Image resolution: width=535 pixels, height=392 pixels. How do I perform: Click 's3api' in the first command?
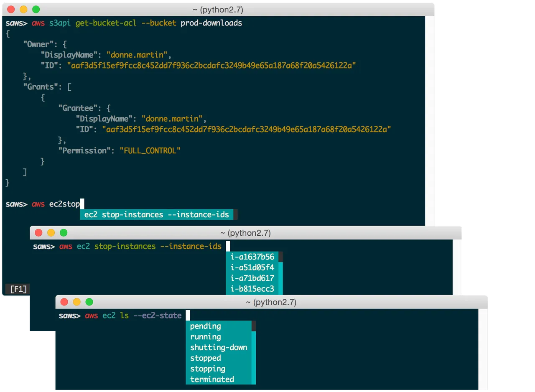coord(60,23)
